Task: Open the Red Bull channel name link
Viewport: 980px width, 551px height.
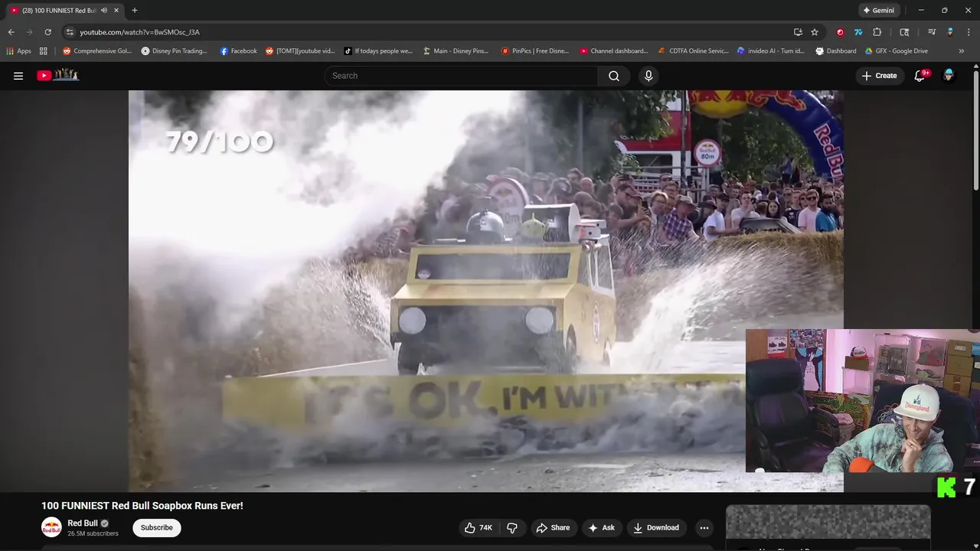Action: pyautogui.click(x=83, y=523)
